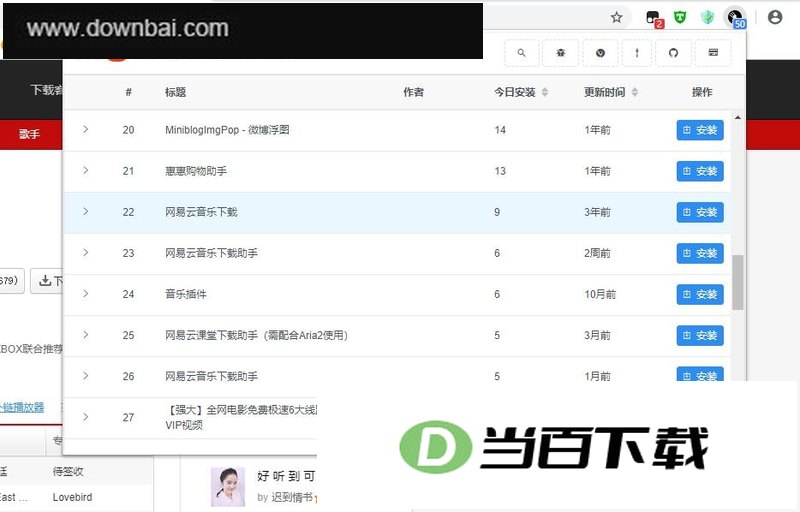Open 下载客 menu item on the music page
This screenshot has width=800, height=512.
click(x=46, y=90)
